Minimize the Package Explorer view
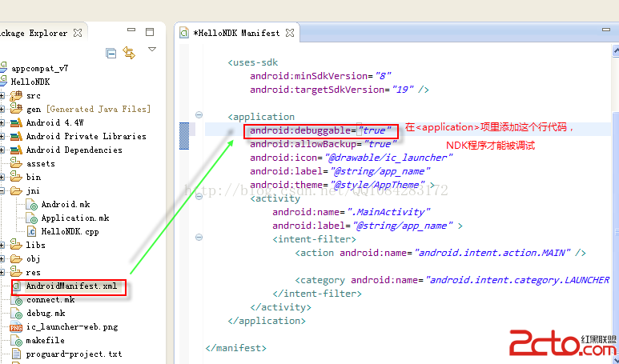 click(x=131, y=30)
